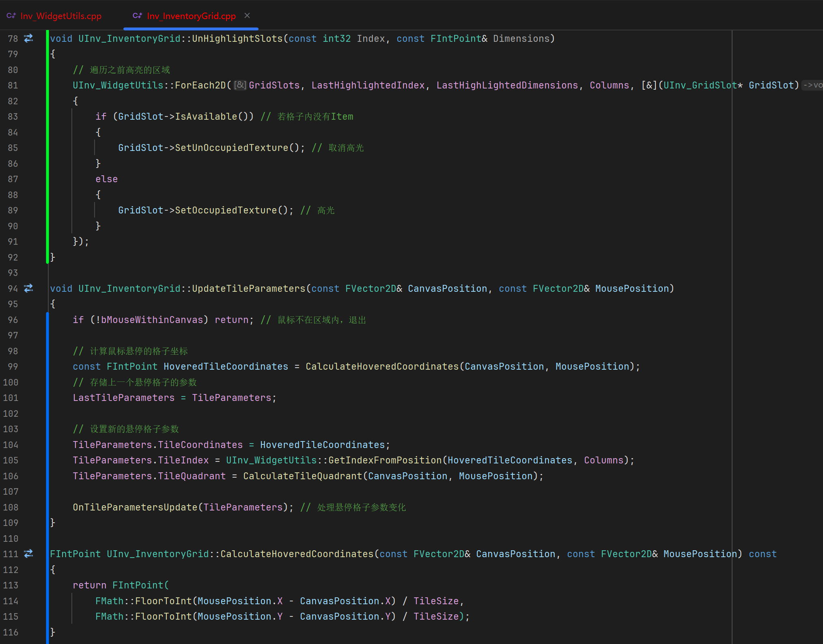Viewport: 823px width, 644px height.
Task: Click the blue change marker beside line 101
Action: (47, 398)
